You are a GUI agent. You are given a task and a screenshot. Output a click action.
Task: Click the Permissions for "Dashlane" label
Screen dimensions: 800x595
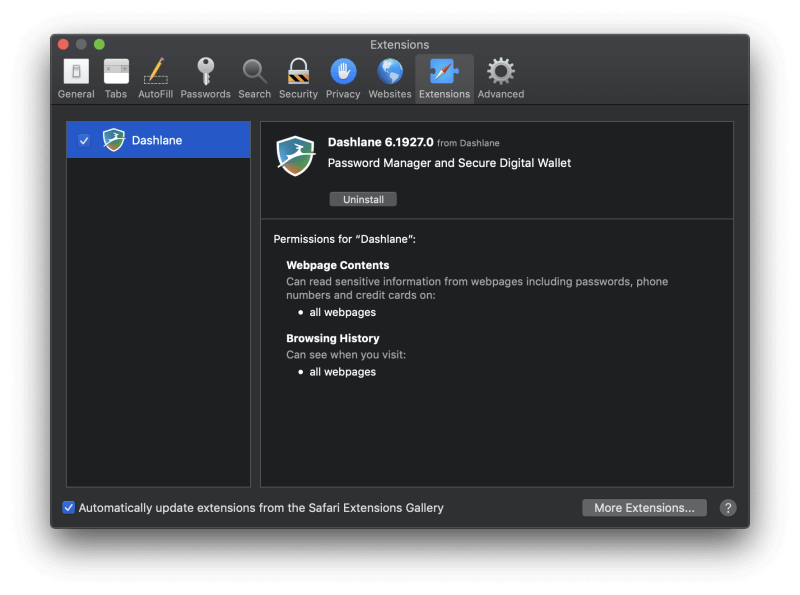[344, 239]
